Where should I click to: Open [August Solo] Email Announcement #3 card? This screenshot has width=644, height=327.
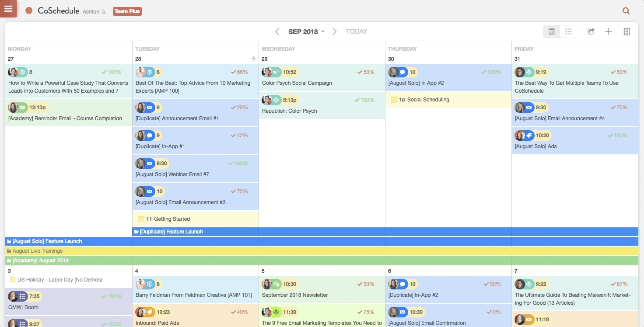195,197
